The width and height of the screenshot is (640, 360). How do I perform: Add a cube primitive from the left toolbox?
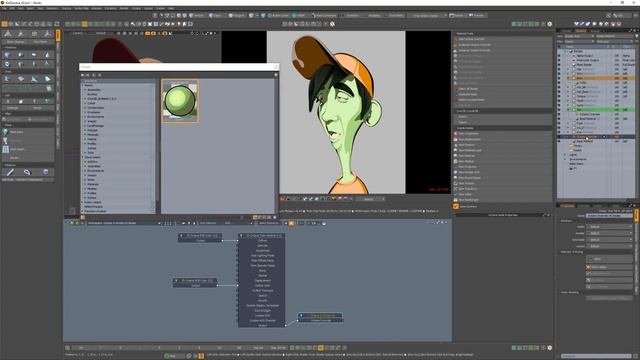click(8, 55)
